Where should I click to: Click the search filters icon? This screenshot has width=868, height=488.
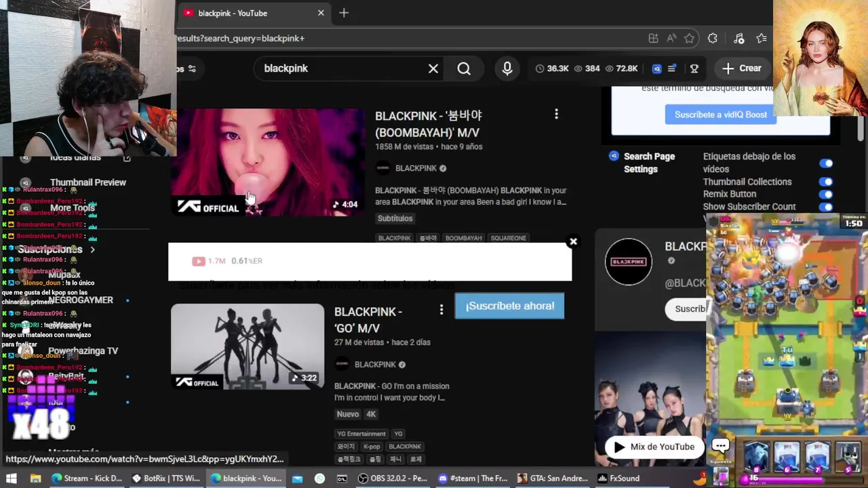coord(192,68)
